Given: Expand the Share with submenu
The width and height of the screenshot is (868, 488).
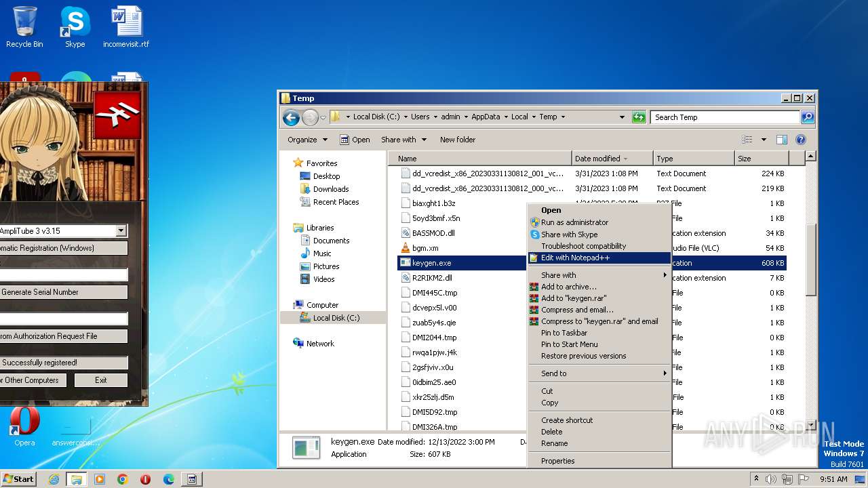Looking at the screenshot, I should point(599,275).
